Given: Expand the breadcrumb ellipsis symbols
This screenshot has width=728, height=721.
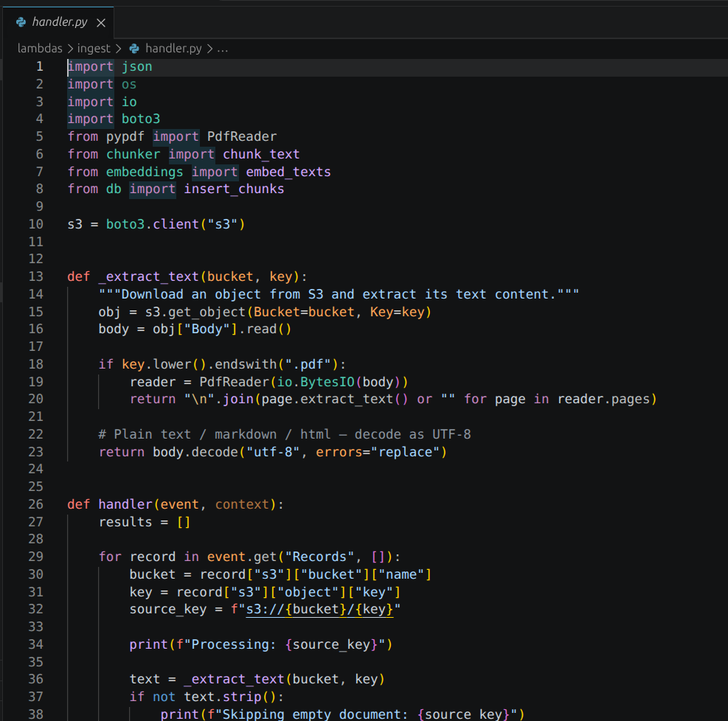Looking at the screenshot, I should click(223, 49).
